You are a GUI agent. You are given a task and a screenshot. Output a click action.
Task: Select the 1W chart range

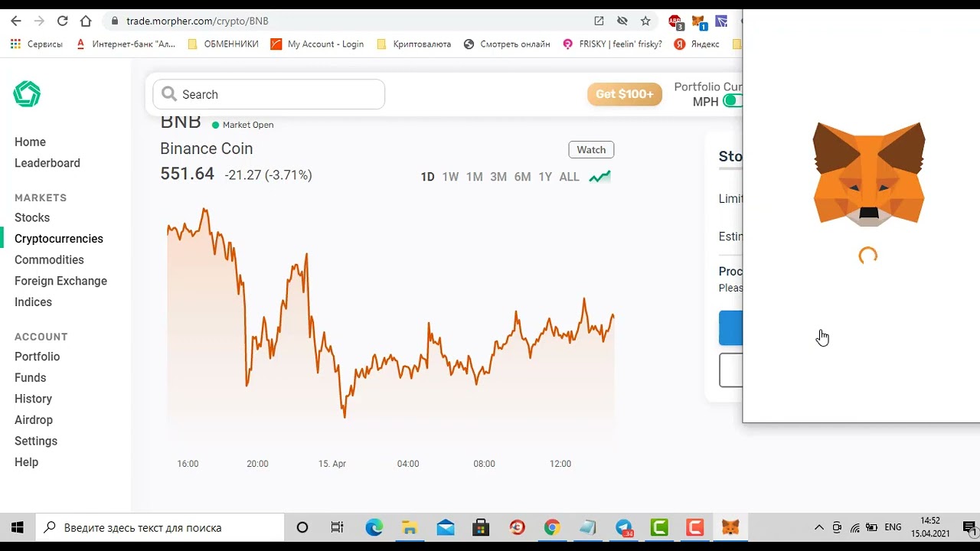(x=450, y=177)
